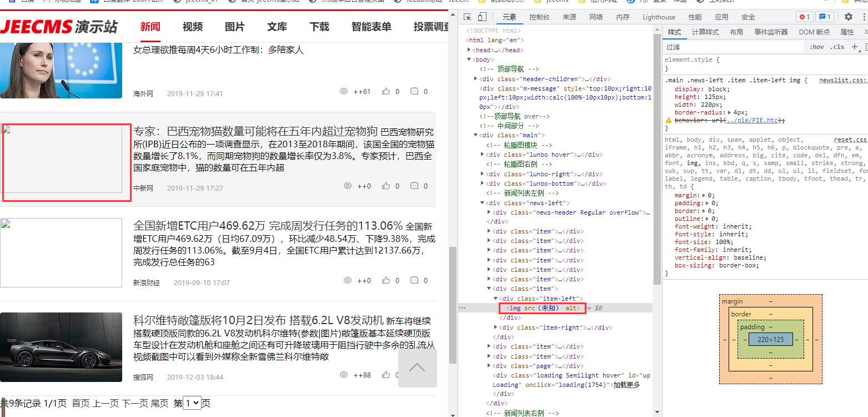The image size is (868, 417).
Task: Collapse the news-left div node
Action: (483, 203)
